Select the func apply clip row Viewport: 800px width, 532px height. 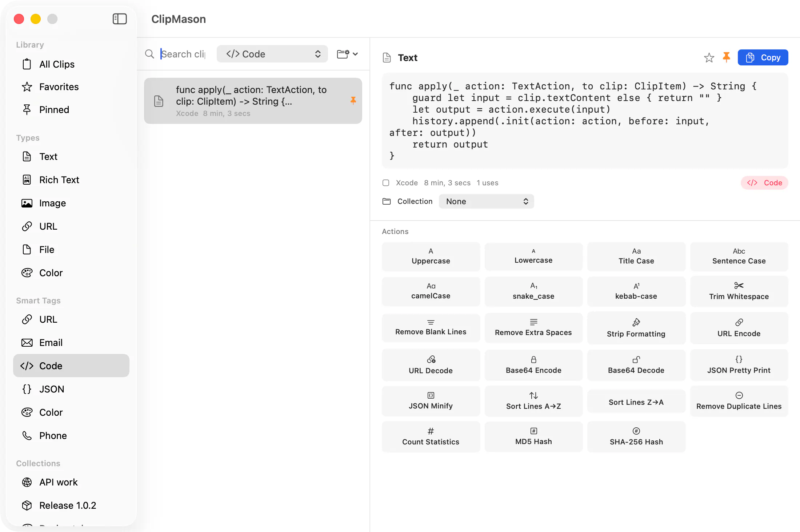click(x=253, y=101)
